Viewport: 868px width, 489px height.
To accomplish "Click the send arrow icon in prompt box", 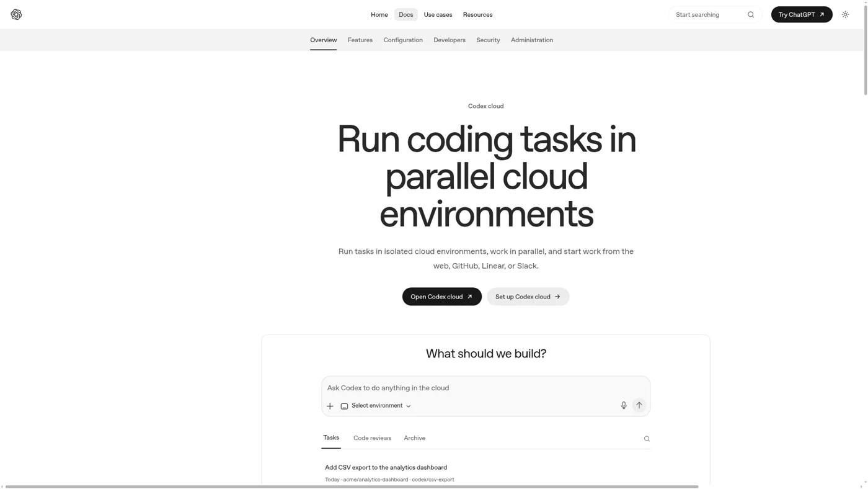I will [639, 405].
